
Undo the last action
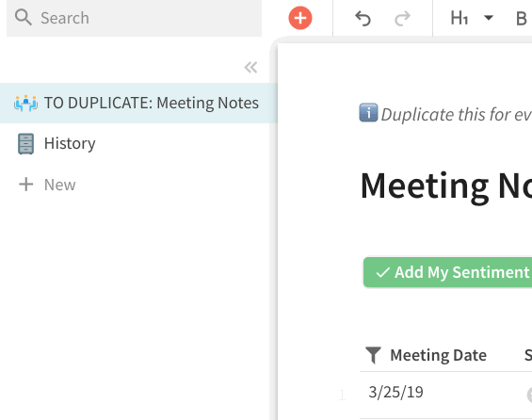pyautogui.click(x=363, y=18)
